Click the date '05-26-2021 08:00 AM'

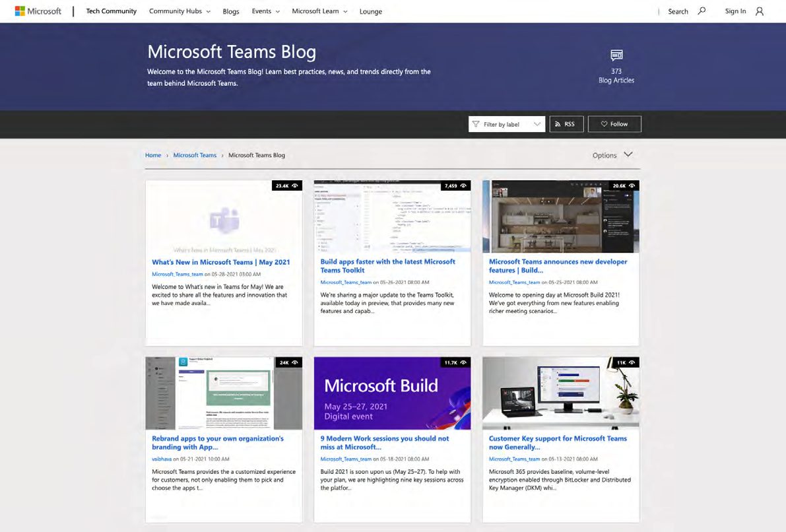pos(405,283)
